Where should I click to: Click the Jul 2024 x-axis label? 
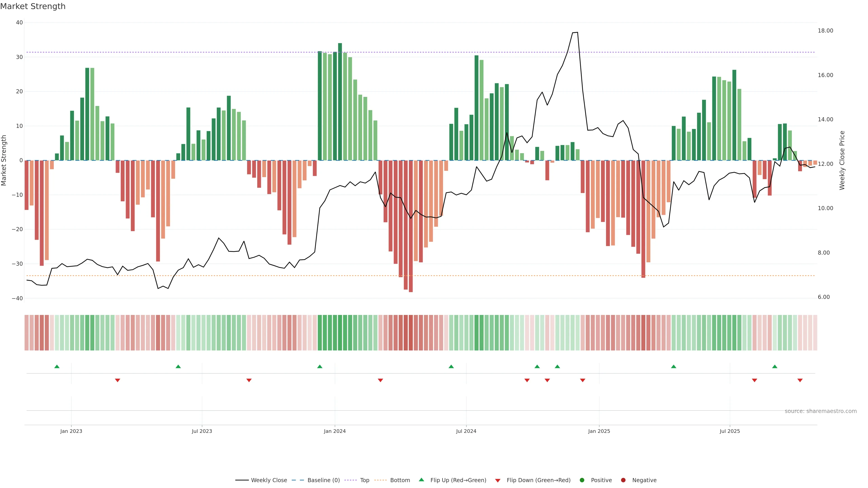point(466,431)
